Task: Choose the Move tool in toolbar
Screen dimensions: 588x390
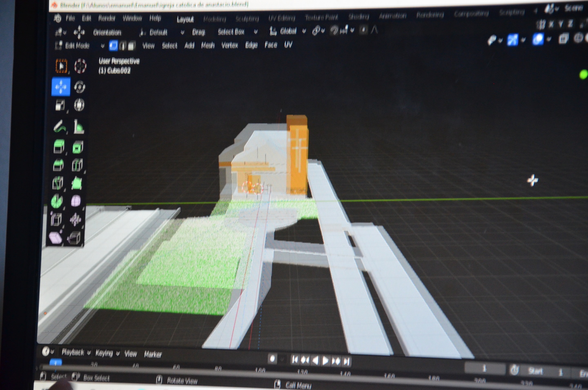Action: (x=61, y=87)
